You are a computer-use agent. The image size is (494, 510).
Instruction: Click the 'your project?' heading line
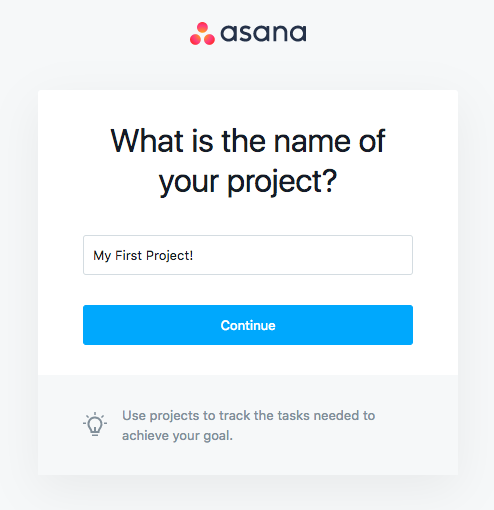click(x=248, y=182)
